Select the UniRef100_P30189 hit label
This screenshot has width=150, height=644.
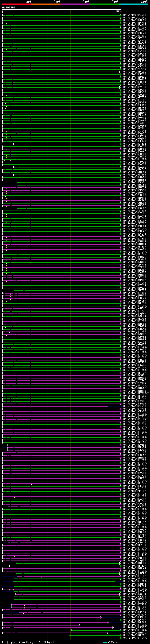coord(135,383)
